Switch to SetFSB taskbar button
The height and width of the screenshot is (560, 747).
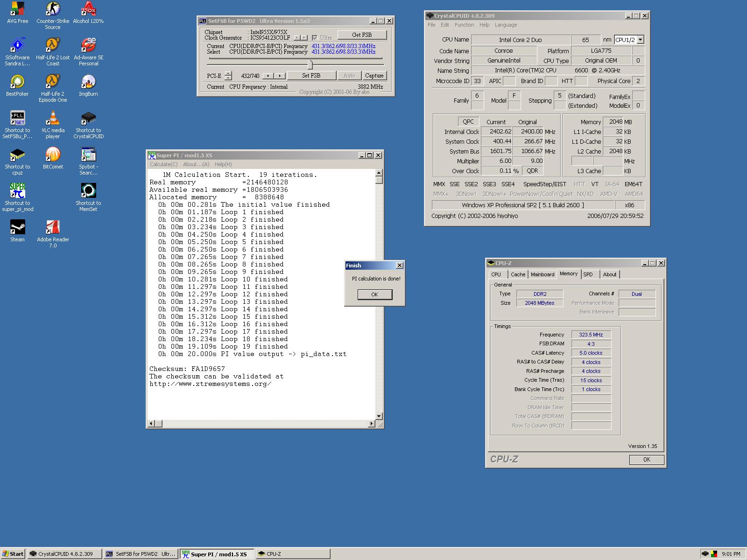pyautogui.click(x=141, y=554)
